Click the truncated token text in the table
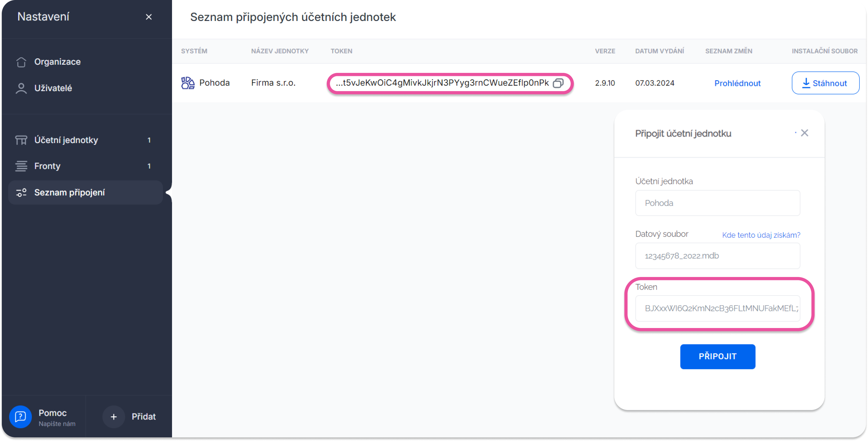Image resolution: width=868 pixels, height=441 pixels. 442,83
